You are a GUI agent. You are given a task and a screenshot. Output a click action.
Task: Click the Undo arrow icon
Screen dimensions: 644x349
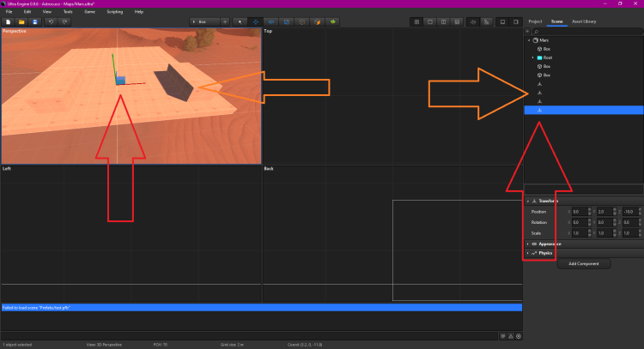coord(52,21)
